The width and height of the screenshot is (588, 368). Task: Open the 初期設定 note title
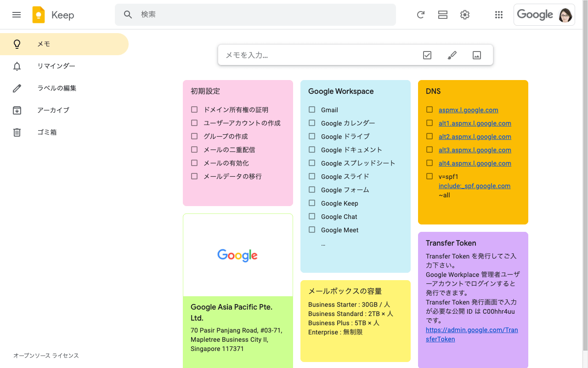(x=205, y=91)
